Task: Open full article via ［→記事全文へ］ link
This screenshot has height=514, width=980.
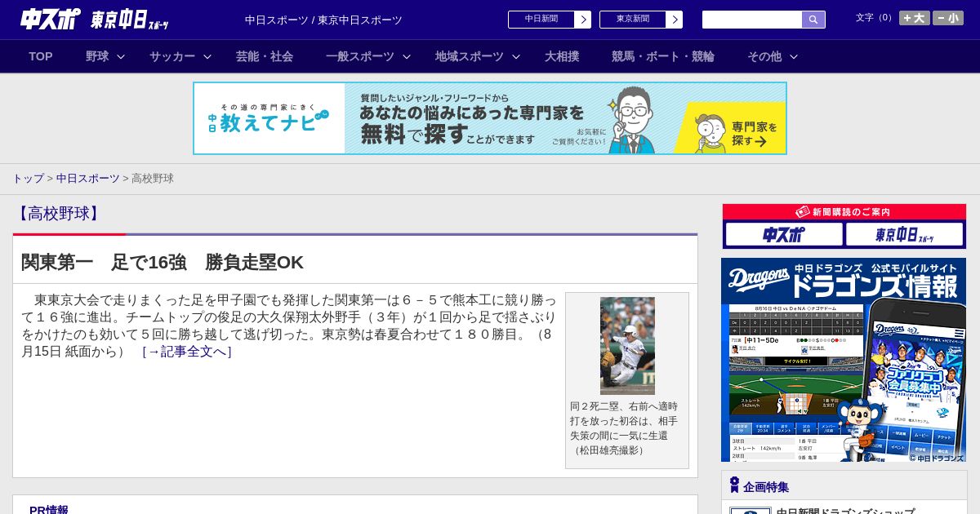Action: (x=187, y=352)
